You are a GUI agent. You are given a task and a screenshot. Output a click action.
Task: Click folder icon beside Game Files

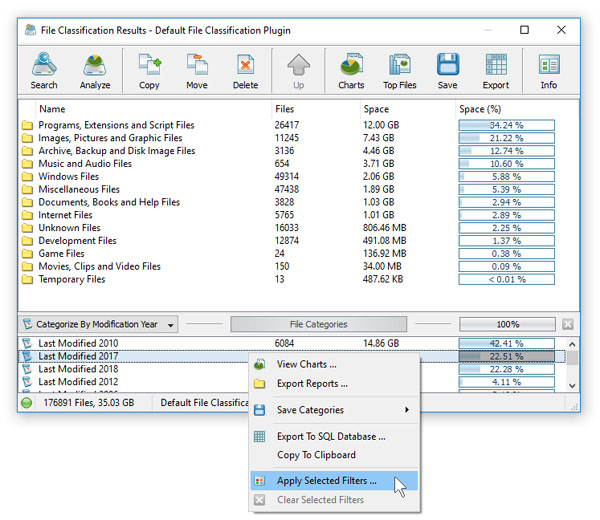(x=27, y=254)
